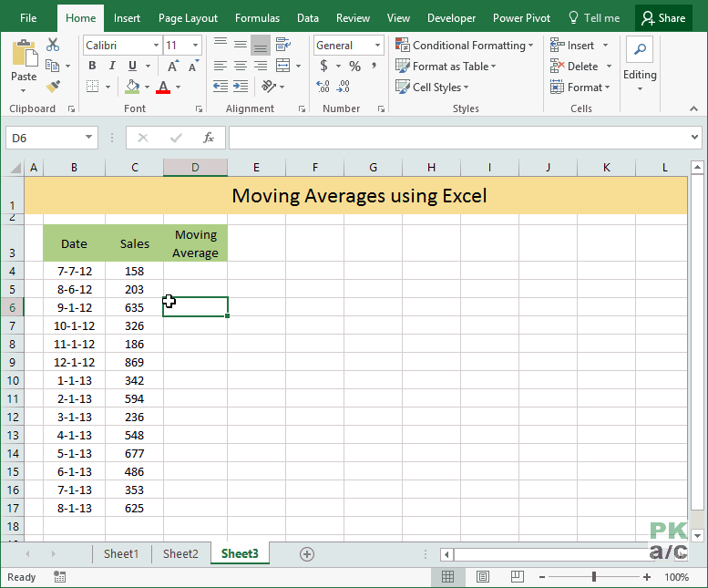Decrease indent in Alignment group
Screen dimensions: 708x588
(x=221, y=87)
